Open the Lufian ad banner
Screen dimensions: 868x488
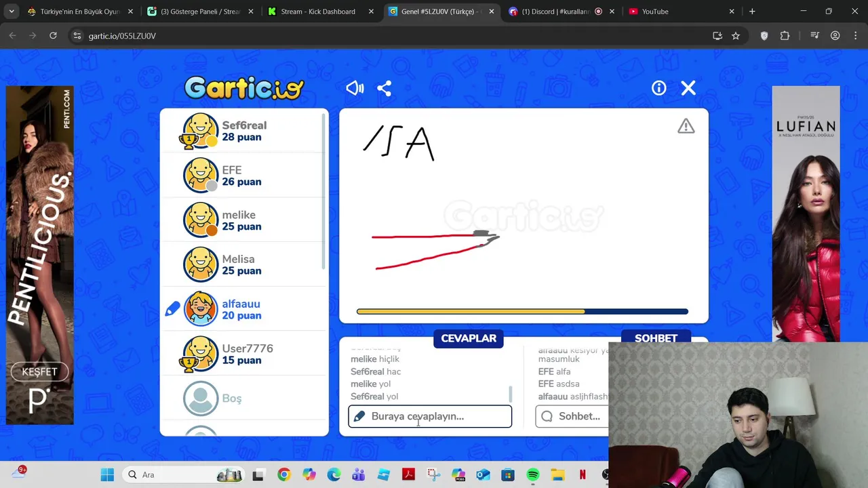point(806,214)
